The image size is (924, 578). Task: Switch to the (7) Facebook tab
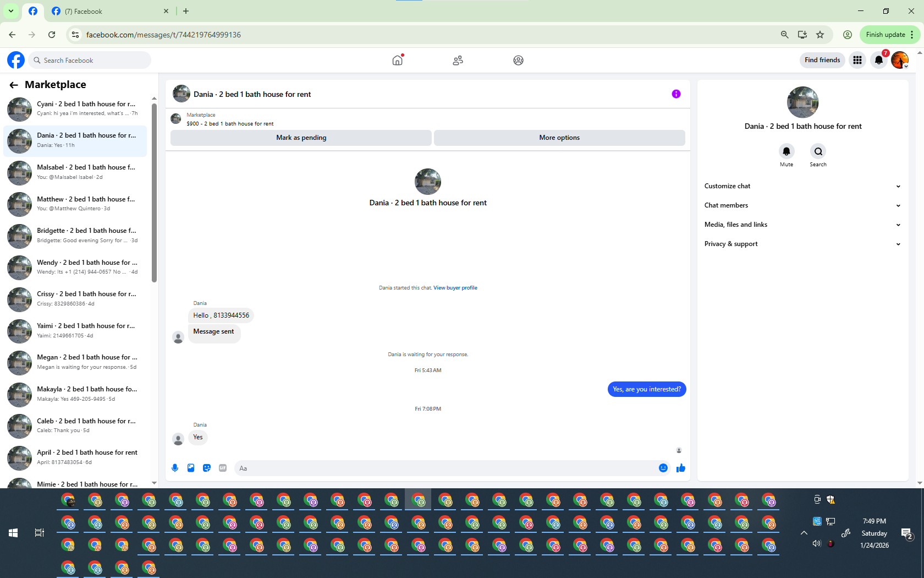[110, 11]
